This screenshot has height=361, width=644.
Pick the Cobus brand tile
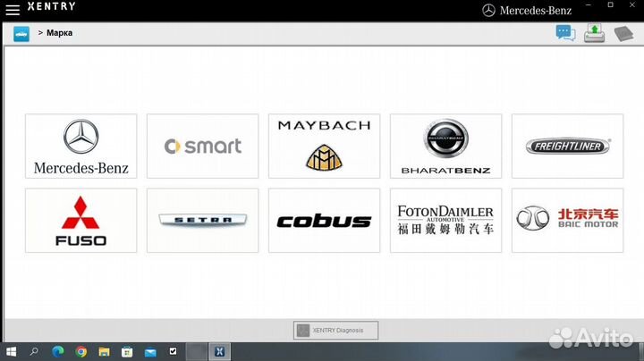point(324,220)
